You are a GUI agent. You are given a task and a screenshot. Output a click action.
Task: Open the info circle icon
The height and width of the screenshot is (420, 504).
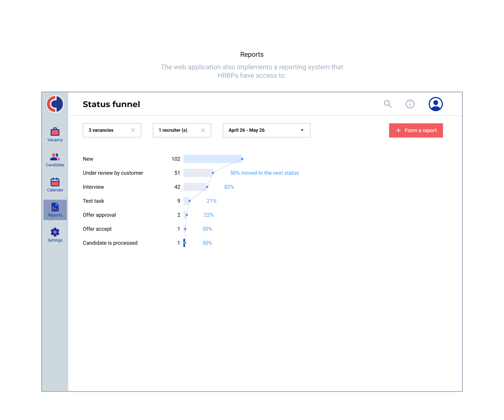coord(410,104)
